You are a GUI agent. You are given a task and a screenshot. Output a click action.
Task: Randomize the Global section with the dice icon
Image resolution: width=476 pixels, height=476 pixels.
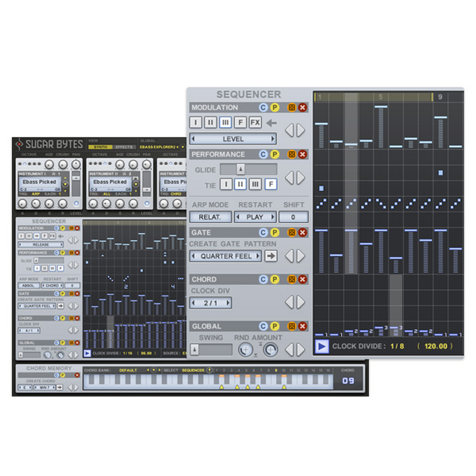tap(292, 326)
